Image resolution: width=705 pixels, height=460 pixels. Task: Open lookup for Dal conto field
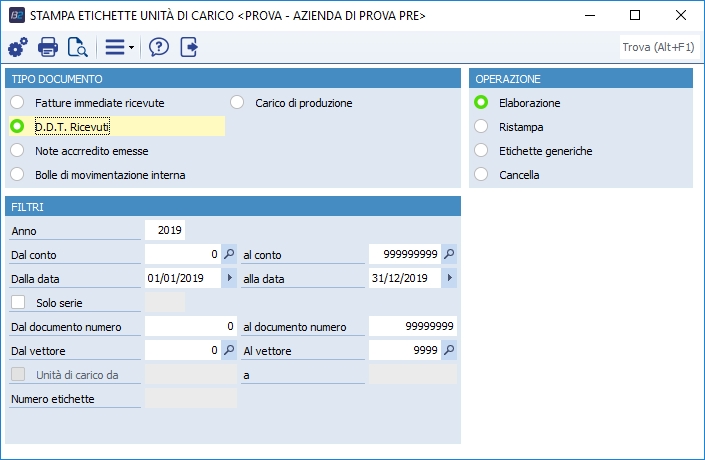(229, 254)
